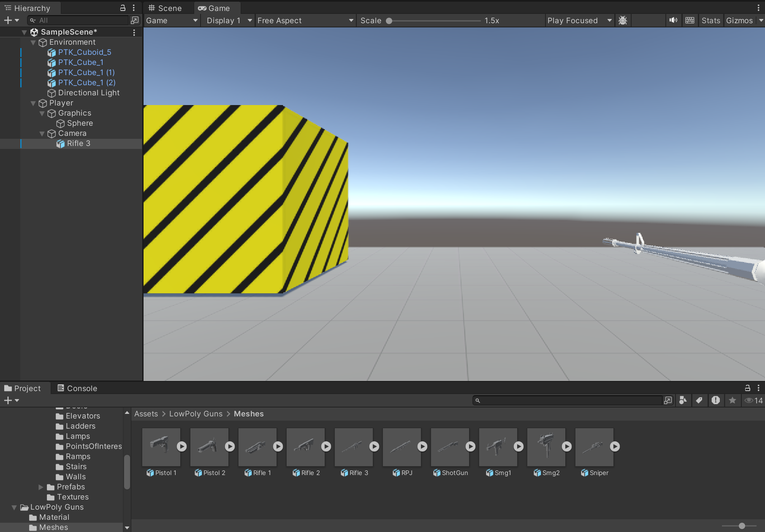
Task: Switch to the Scene tab
Action: pos(165,8)
